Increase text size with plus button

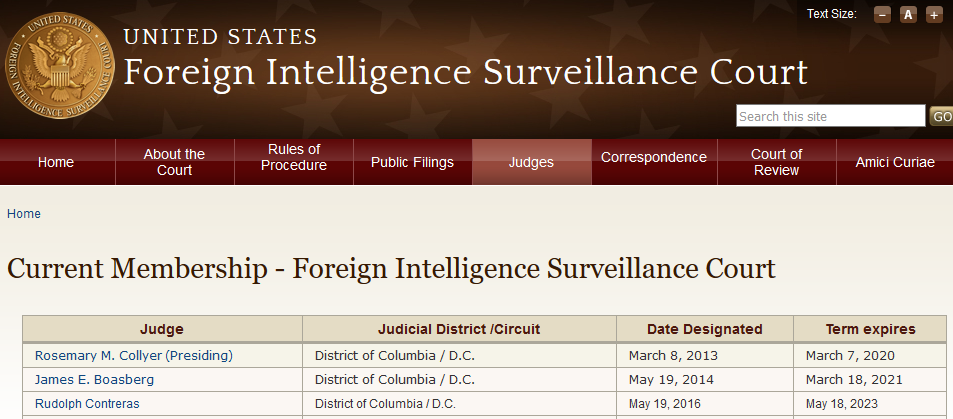point(934,14)
